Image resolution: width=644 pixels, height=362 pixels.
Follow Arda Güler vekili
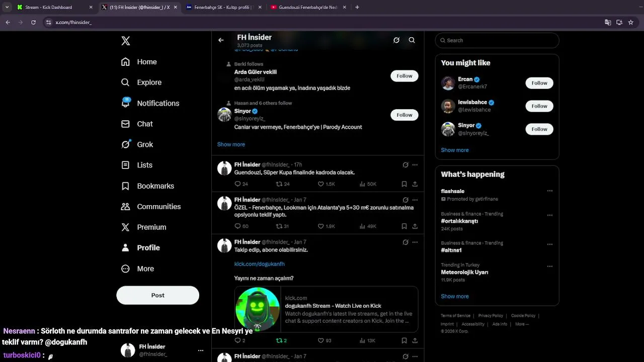click(x=404, y=76)
